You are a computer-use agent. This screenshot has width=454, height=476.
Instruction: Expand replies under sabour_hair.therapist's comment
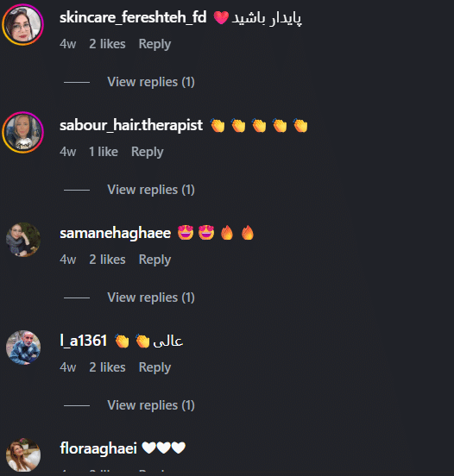pyautogui.click(x=151, y=190)
